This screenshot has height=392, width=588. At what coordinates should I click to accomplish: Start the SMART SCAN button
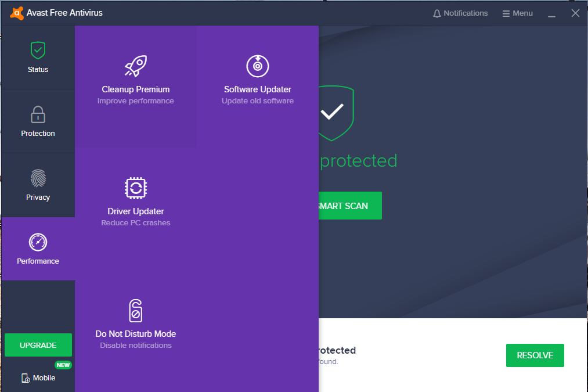350,206
